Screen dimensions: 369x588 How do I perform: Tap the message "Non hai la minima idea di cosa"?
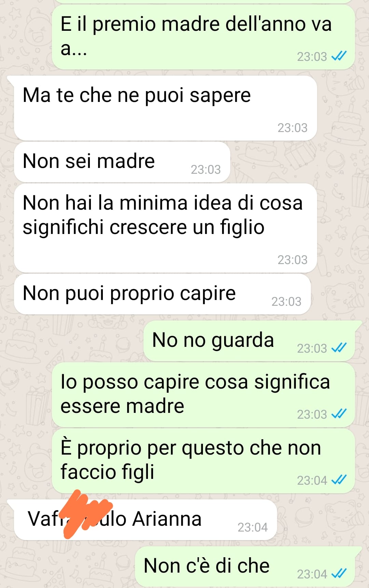tap(165, 228)
